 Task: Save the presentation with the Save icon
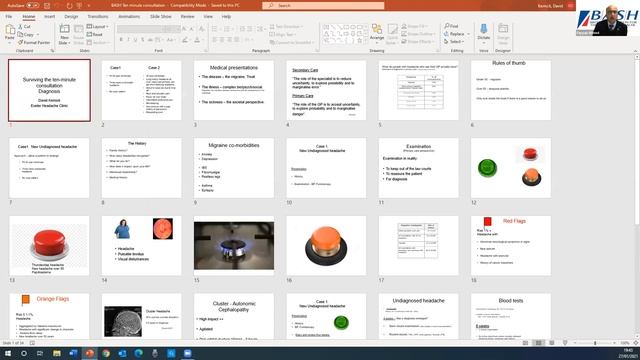pyautogui.click(x=47, y=6)
